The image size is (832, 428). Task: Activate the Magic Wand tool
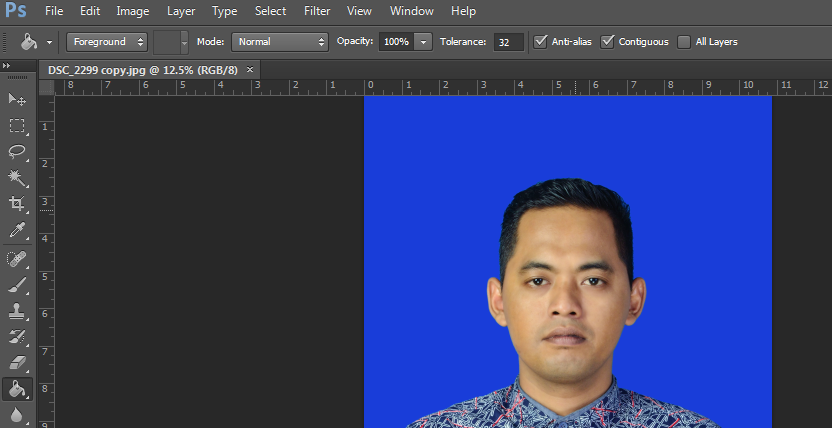click(17, 178)
